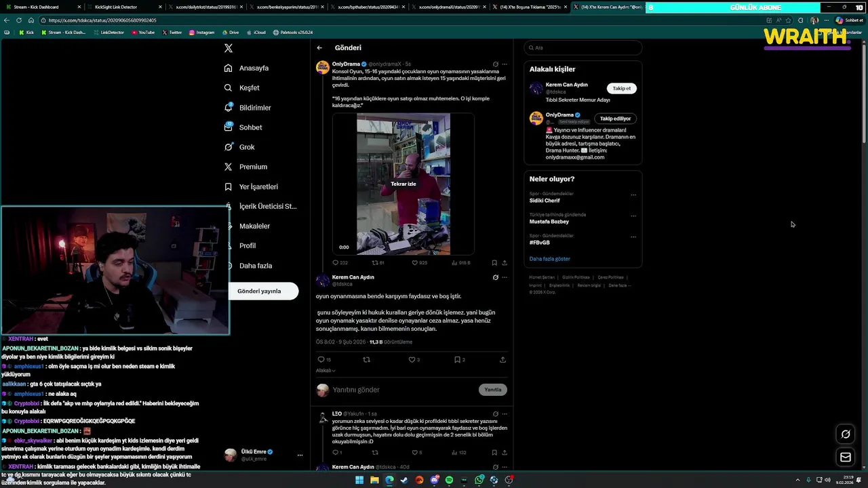Click the Ara search field
Viewport: 868px width, 488px height.
[583, 47]
